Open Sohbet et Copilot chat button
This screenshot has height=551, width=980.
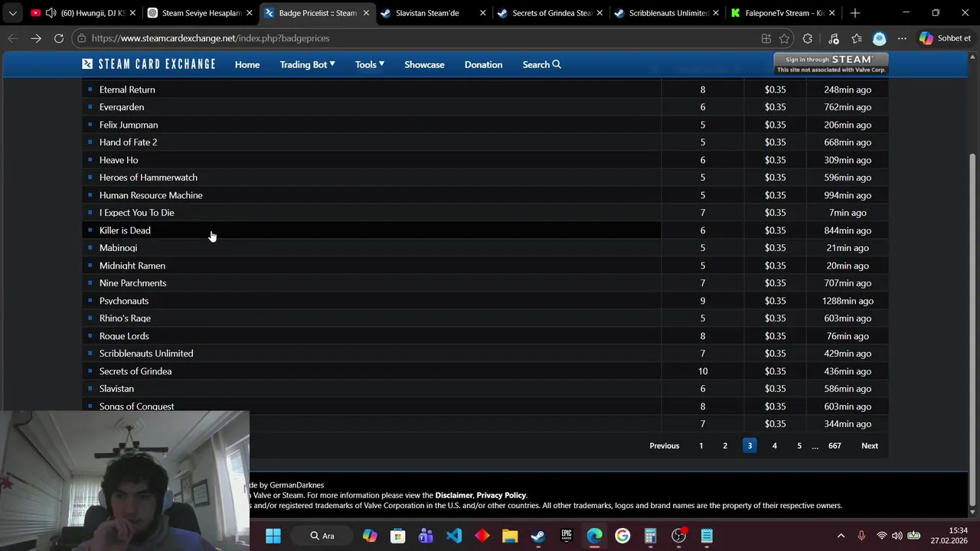[944, 38]
